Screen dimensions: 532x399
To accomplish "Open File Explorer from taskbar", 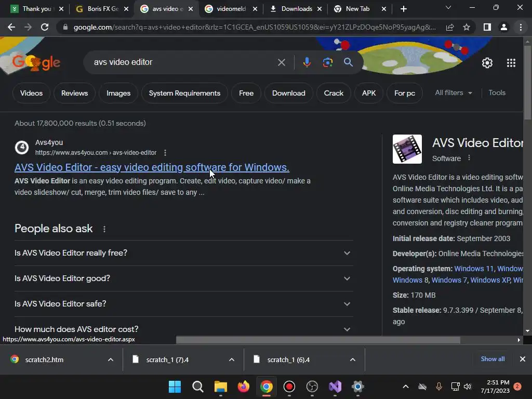I will [x=220, y=387].
